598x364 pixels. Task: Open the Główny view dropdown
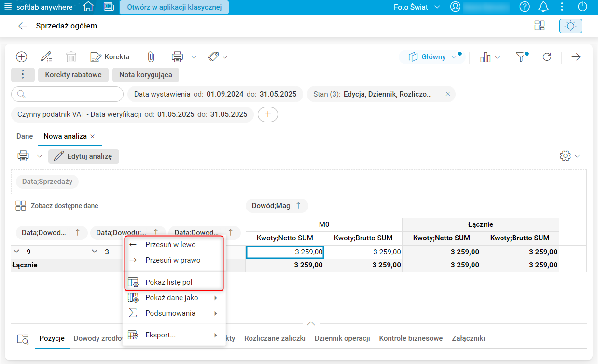coord(431,57)
